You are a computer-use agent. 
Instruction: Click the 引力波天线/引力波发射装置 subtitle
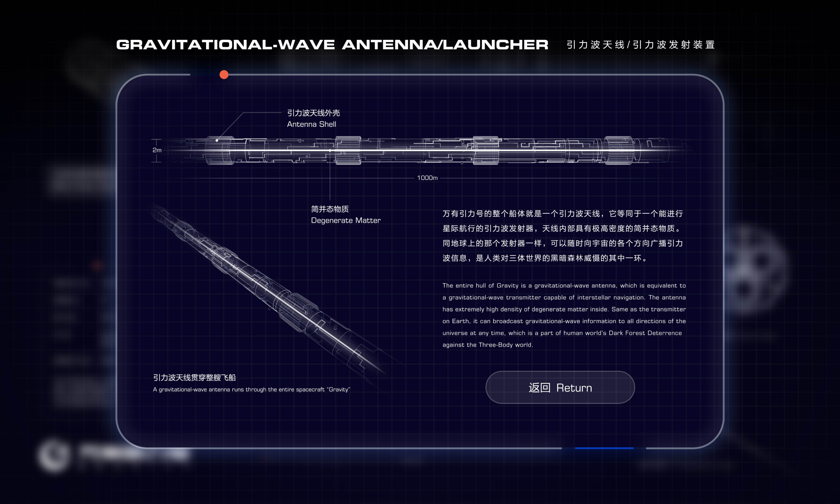click(x=641, y=45)
